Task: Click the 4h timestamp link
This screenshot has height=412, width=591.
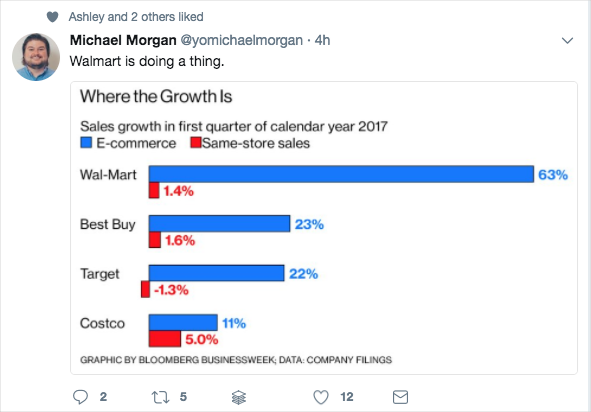Action: [x=322, y=40]
